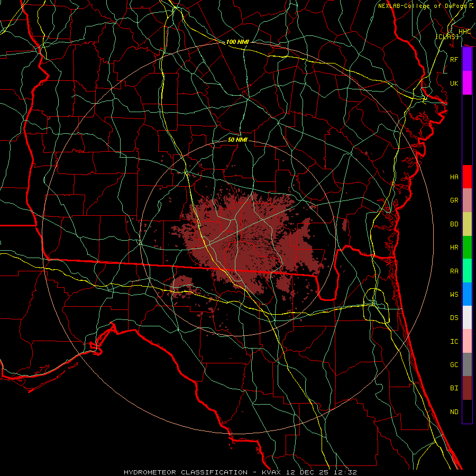The image size is (476, 476).
Task: Click the BD legend label
Action: pos(454,224)
